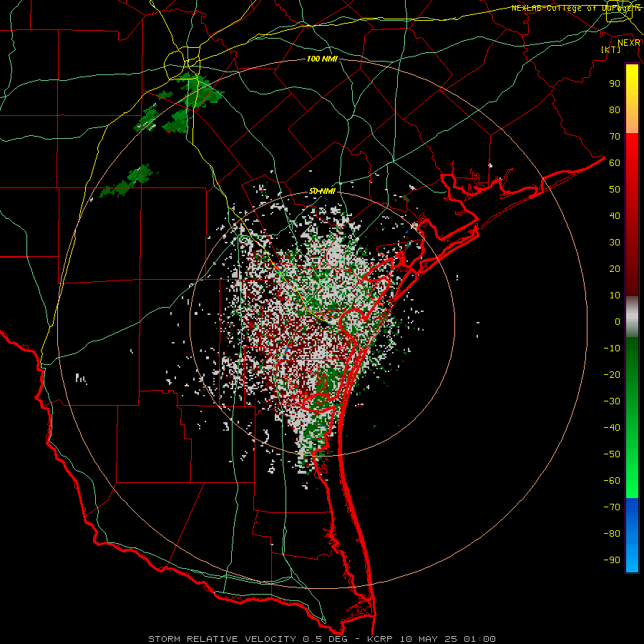This screenshot has width=644, height=644.
Task: Click the [KT] units label
Action: 611,49
